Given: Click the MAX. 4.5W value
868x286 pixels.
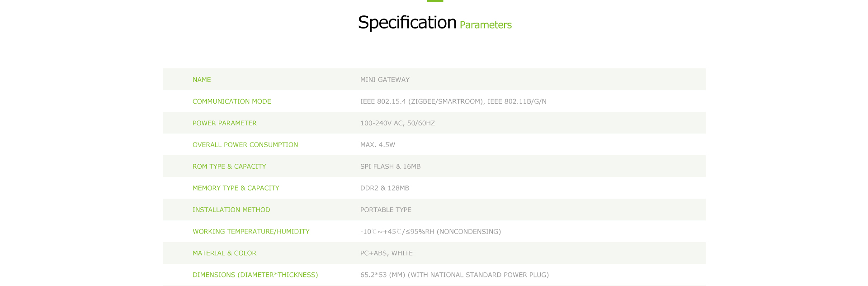Looking at the screenshot, I should [x=377, y=145].
